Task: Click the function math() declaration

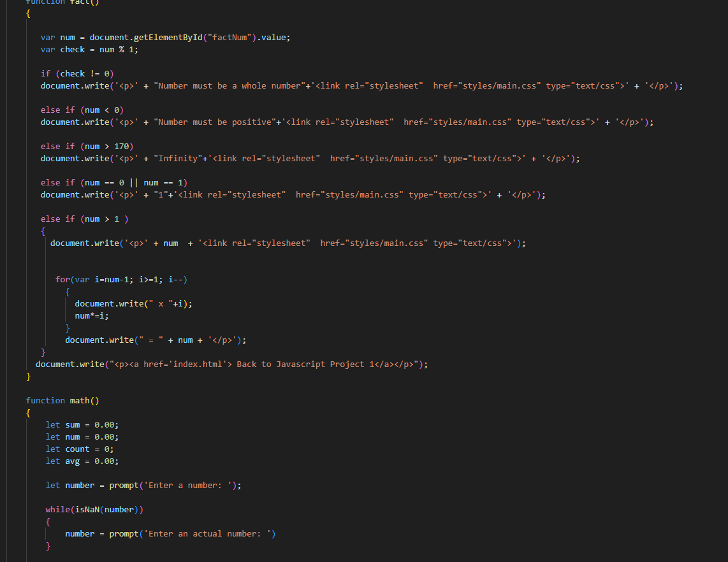Action: 62,401
